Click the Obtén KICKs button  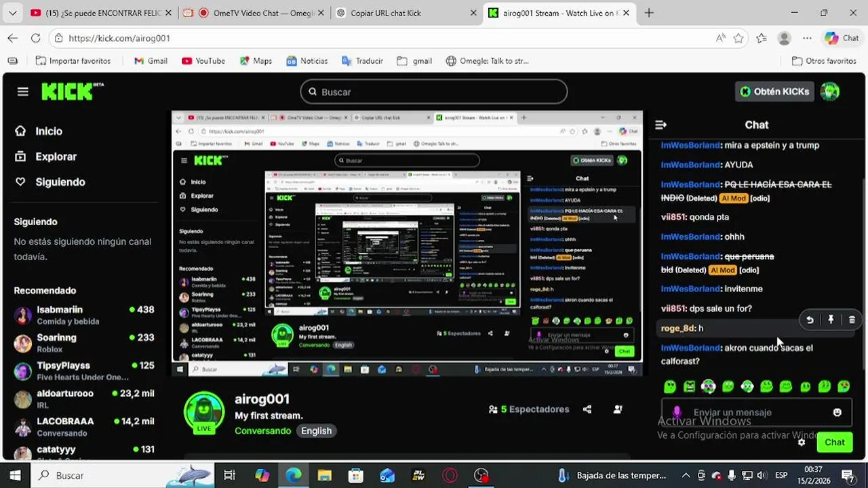click(774, 91)
